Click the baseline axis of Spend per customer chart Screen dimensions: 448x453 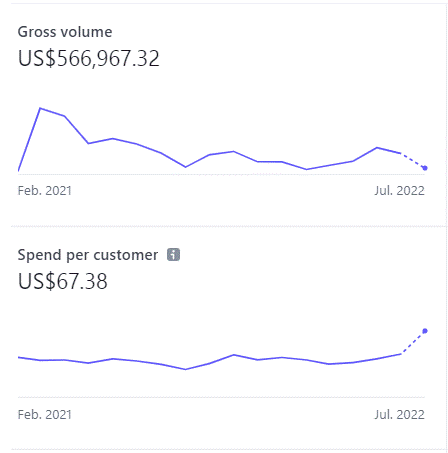221,397
